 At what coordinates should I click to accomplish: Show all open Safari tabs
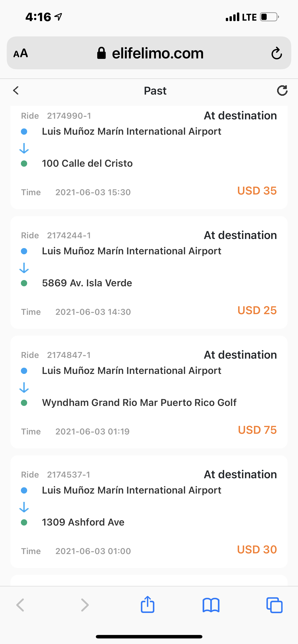tap(275, 605)
